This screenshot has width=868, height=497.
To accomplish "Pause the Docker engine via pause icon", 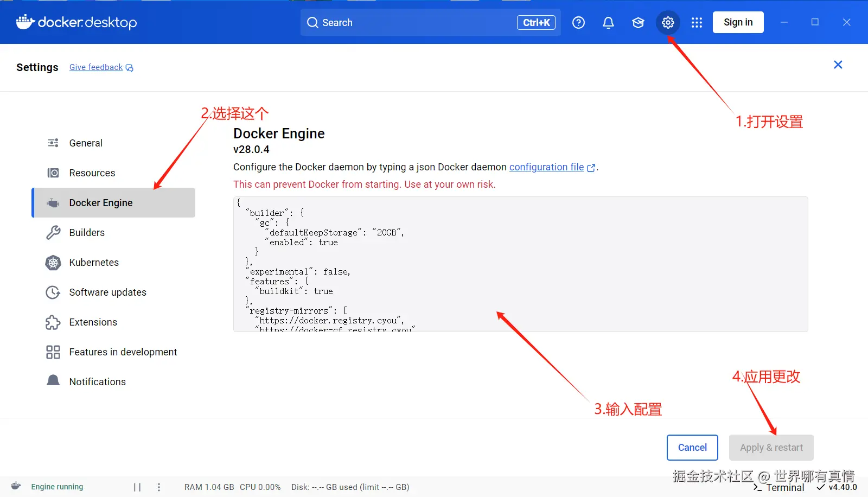I will pos(137,487).
